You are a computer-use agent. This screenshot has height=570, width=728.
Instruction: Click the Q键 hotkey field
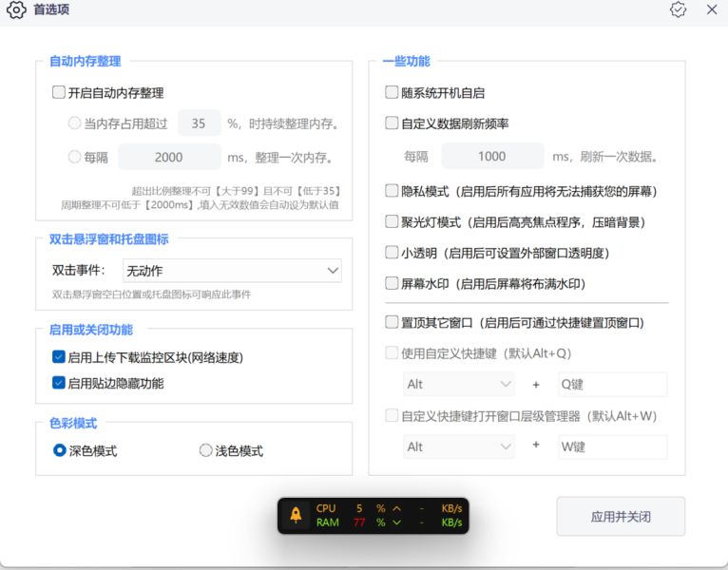click(612, 384)
